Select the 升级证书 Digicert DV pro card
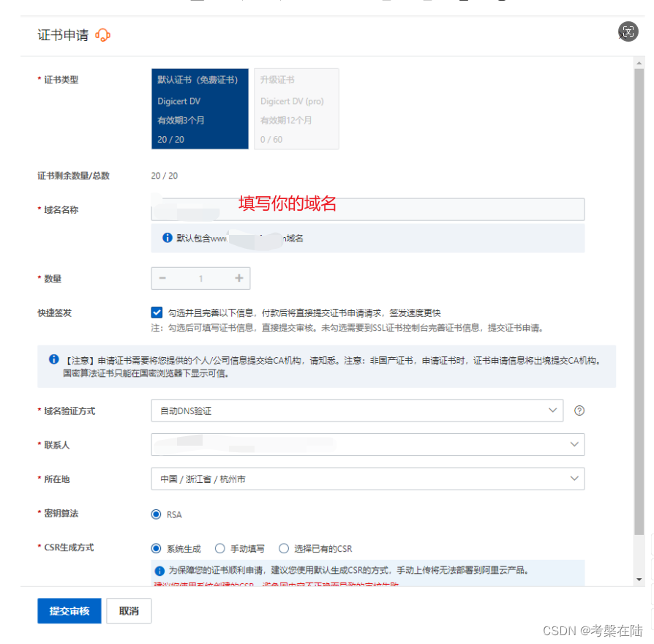This screenshot has width=654, height=644. [x=296, y=108]
